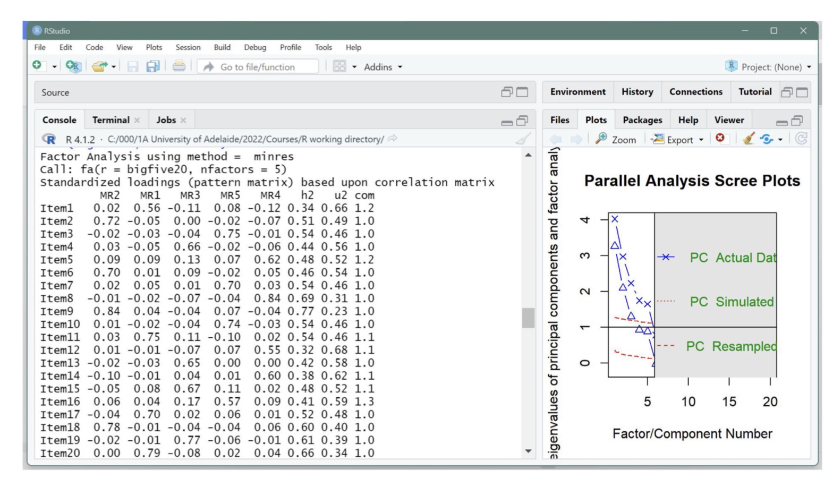
Task: Open the new file dropdown arrow
Action: click(x=54, y=67)
